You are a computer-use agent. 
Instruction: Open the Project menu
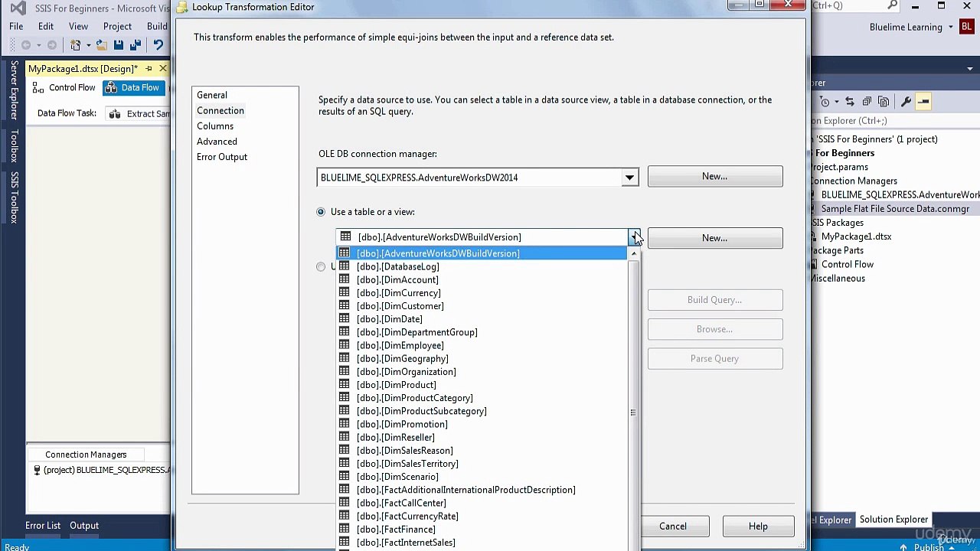[x=117, y=27]
